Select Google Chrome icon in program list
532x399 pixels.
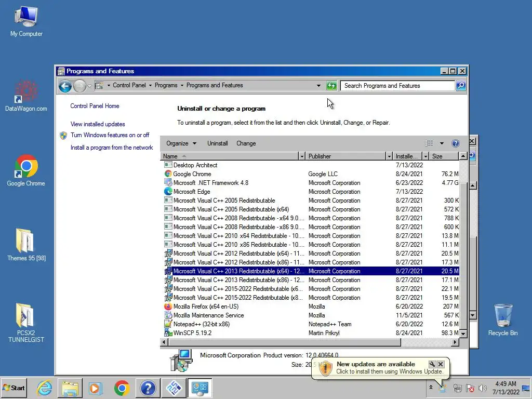168,174
